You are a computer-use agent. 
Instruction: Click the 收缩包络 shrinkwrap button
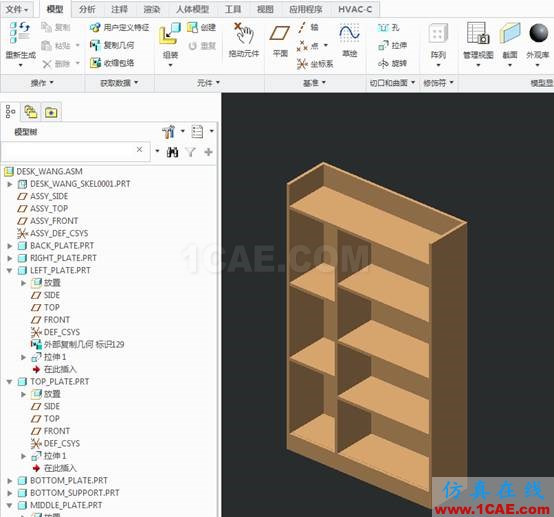(112, 63)
